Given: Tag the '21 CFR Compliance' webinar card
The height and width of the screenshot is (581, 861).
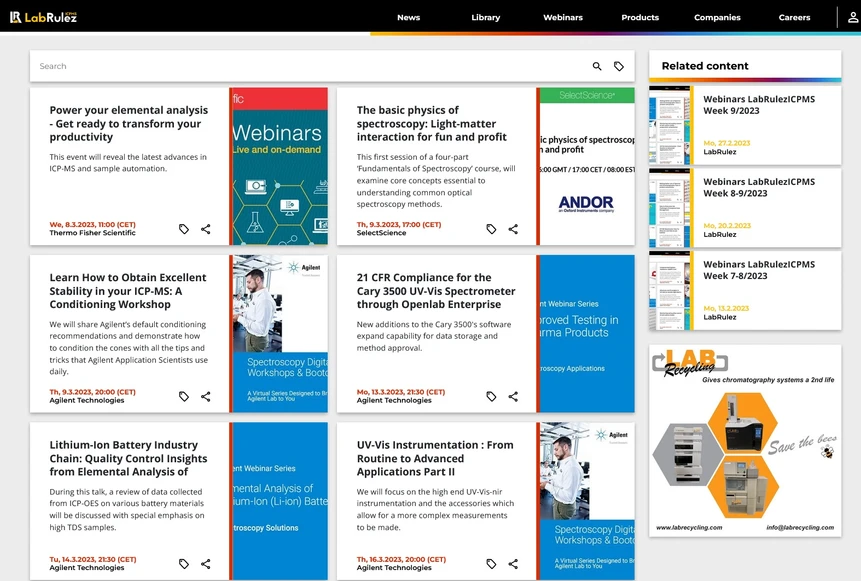Looking at the screenshot, I should (x=491, y=396).
